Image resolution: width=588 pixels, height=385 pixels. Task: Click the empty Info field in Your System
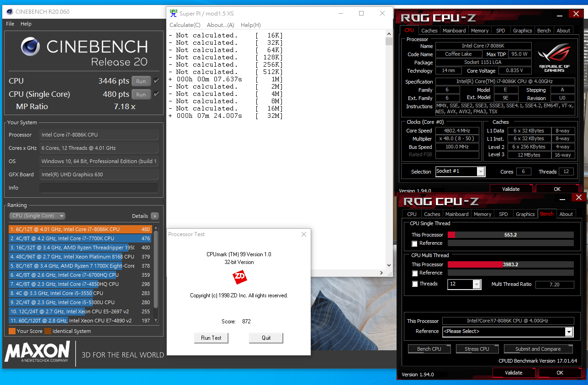pyautogui.click(x=99, y=188)
